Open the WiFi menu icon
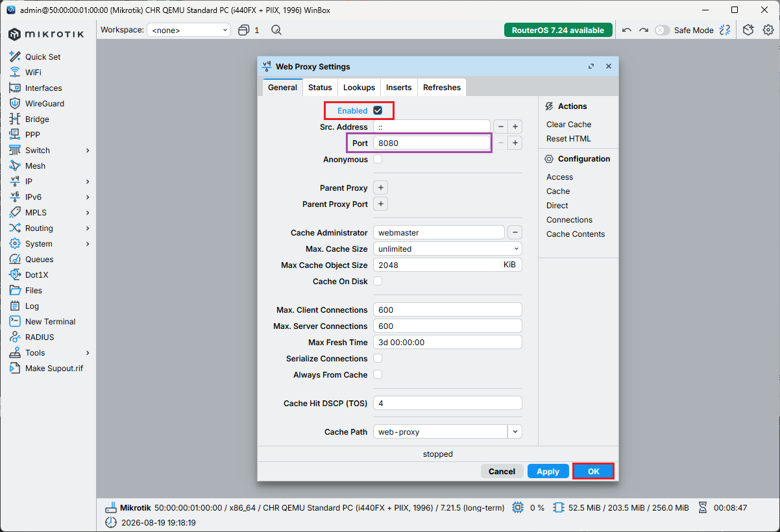The image size is (780, 532). click(14, 72)
